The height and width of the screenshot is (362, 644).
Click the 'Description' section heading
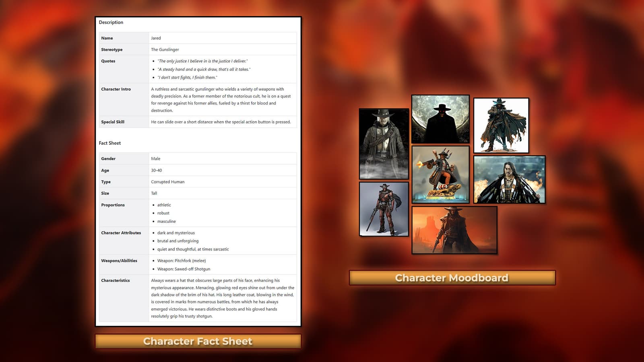click(x=111, y=23)
